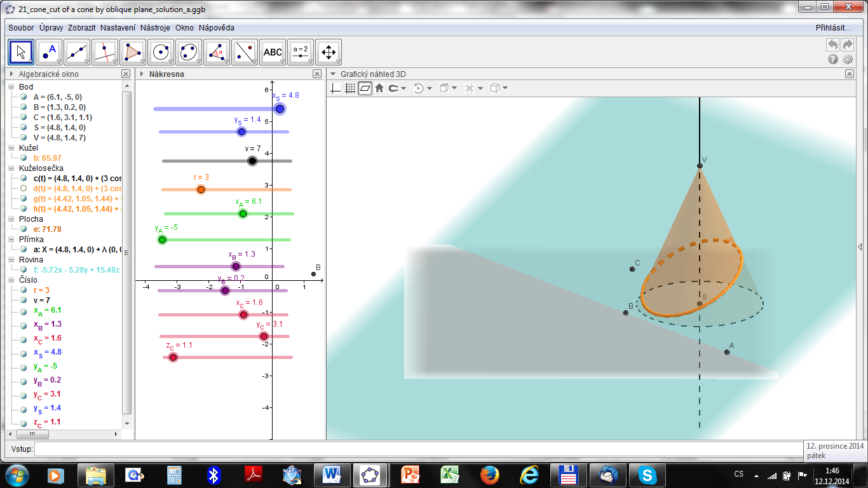Select the Perpendicular Line tool
Viewport: 868px width, 488px height.
point(105,52)
